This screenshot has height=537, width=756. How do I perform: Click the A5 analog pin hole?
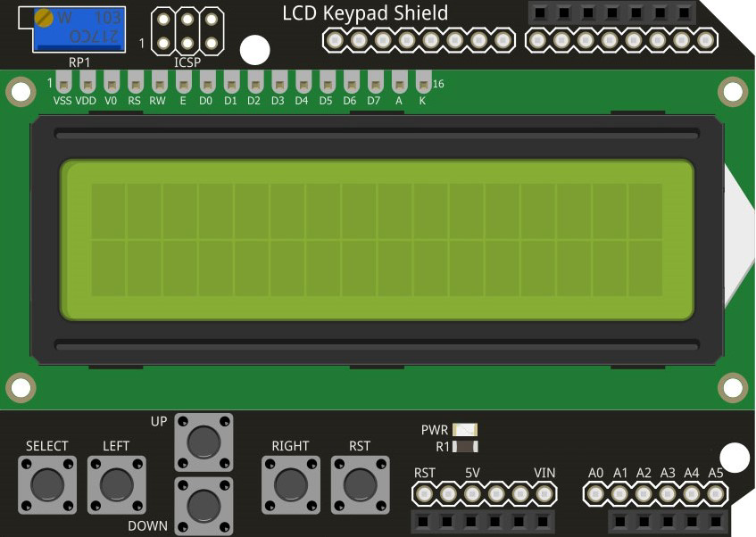click(715, 493)
